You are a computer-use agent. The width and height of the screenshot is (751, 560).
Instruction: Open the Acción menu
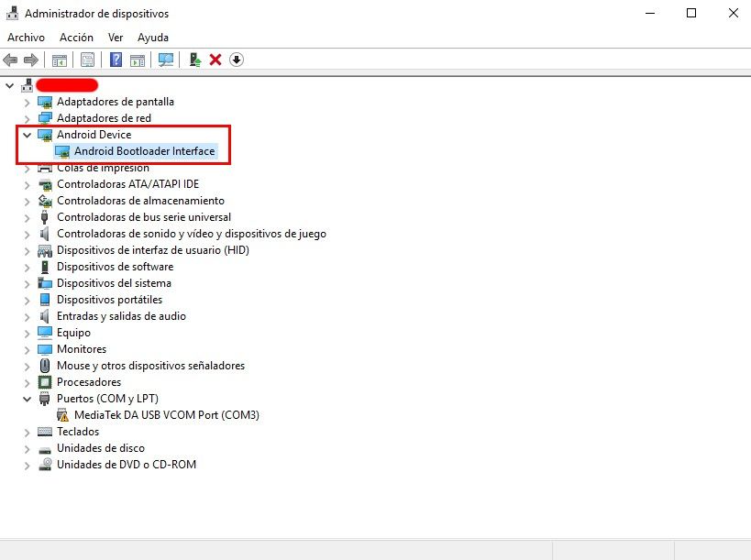76,38
